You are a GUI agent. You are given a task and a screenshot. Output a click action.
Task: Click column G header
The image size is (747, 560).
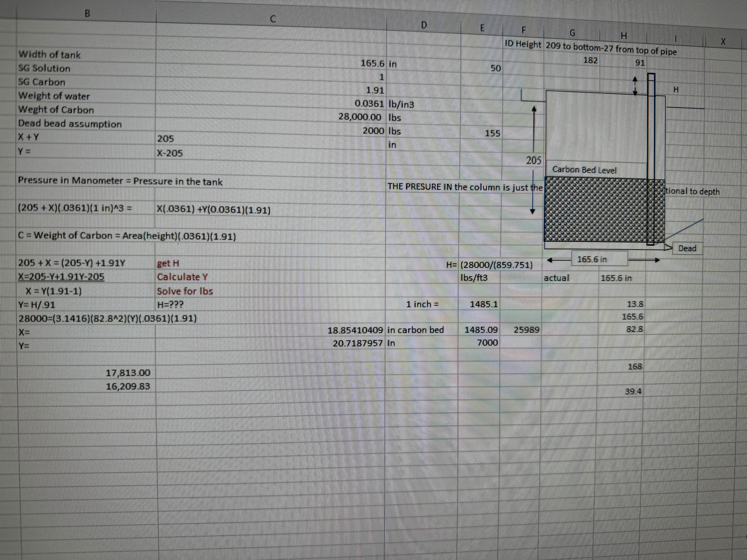pyautogui.click(x=572, y=33)
